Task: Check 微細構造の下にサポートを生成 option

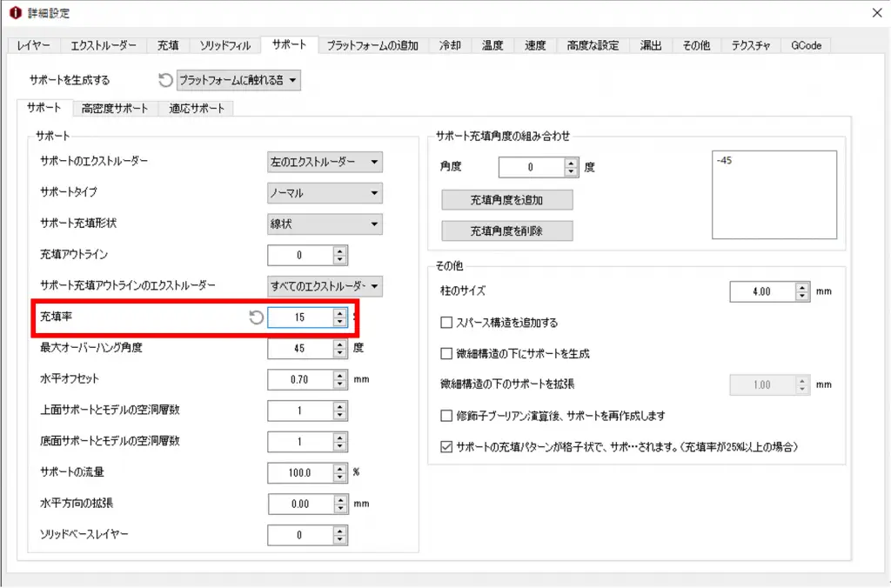Action: pos(447,353)
